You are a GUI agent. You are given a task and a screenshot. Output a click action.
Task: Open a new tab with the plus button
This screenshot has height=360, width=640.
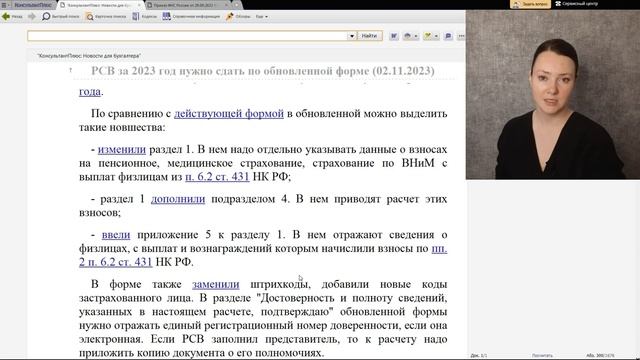tap(237, 5)
